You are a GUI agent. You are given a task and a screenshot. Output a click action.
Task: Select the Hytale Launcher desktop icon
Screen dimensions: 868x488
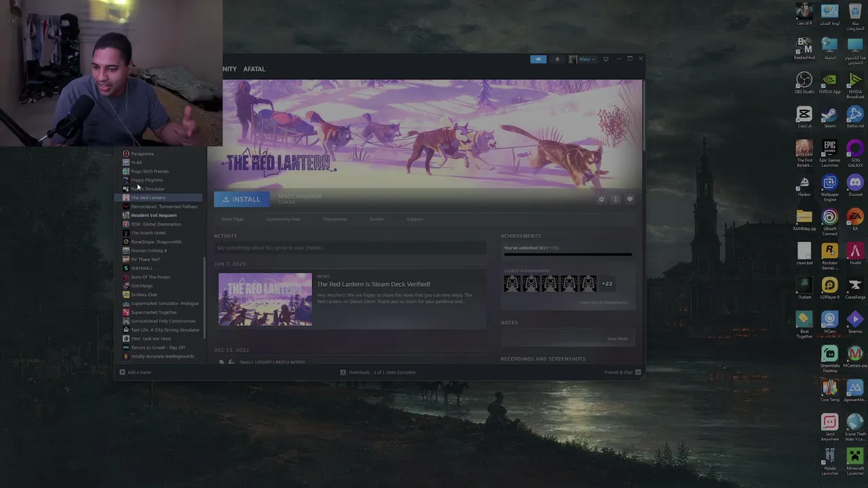coord(829,462)
